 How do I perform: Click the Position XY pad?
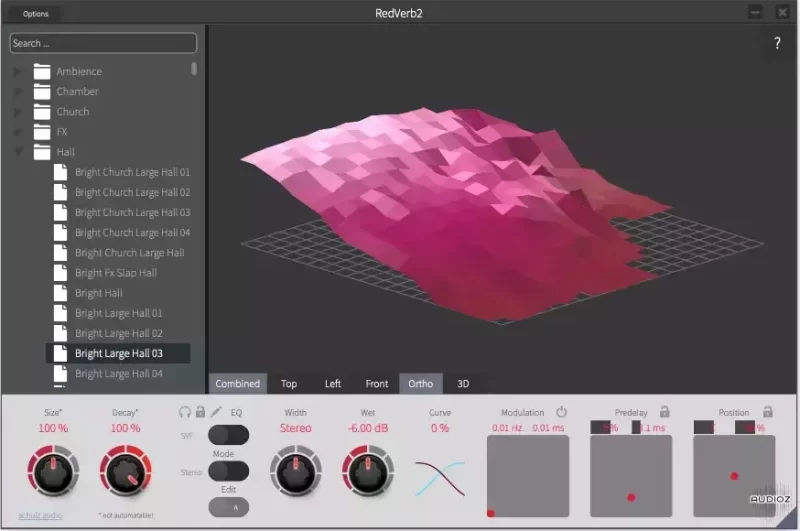click(734, 476)
